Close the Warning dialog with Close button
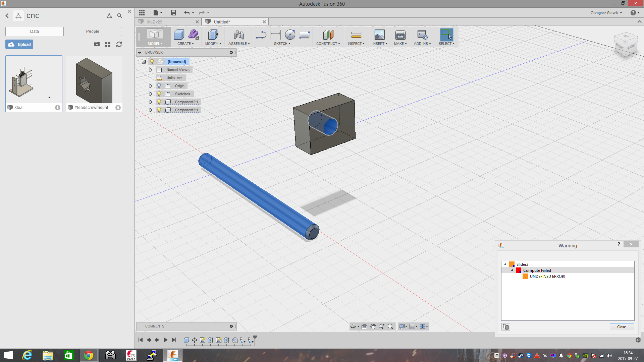 [622, 327]
